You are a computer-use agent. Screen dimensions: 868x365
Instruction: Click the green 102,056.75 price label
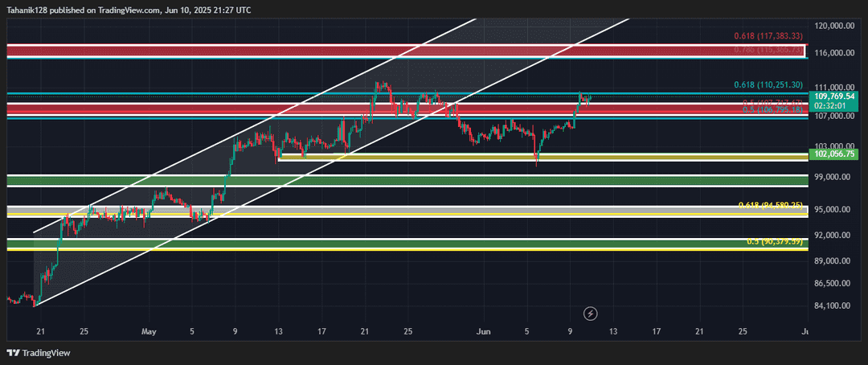(835, 154)
